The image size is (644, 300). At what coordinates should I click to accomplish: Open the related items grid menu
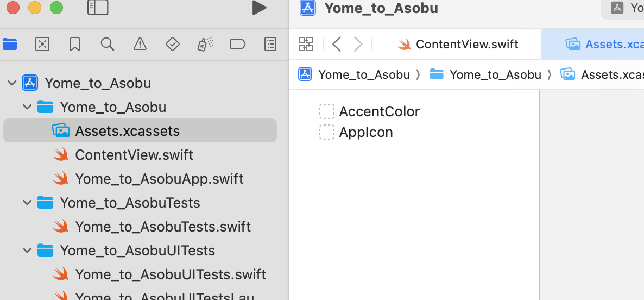[x=306, y=44]
